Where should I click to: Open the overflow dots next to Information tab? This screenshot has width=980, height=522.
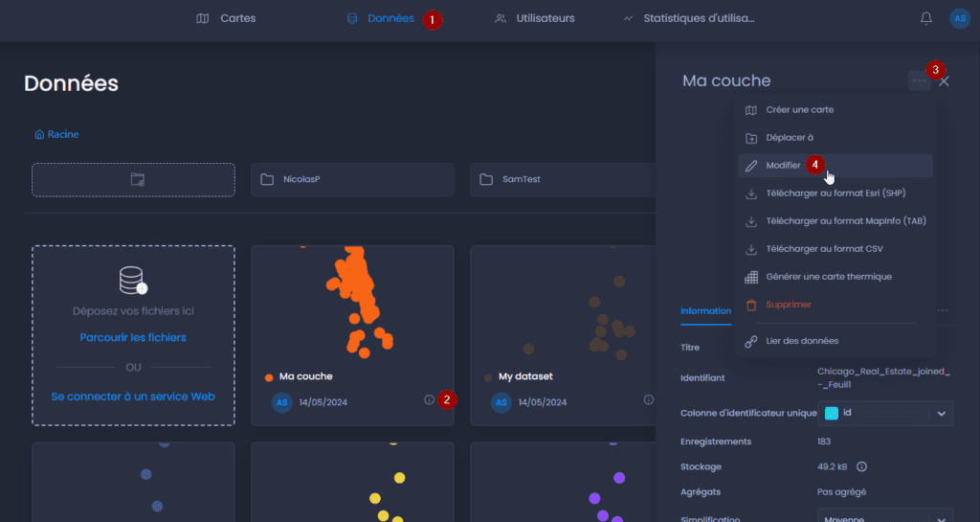[943, 310]
